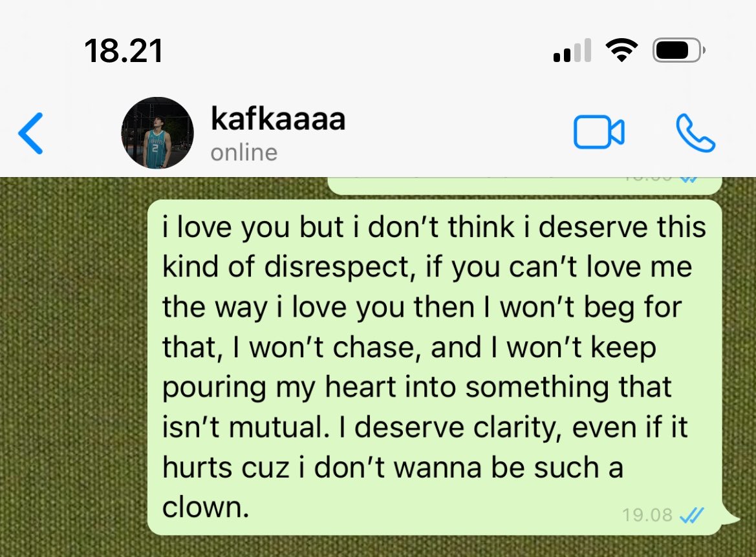Screen dimensions: 756x557
Task: Start a voice call via phone icon
Action: coord(695,133)
